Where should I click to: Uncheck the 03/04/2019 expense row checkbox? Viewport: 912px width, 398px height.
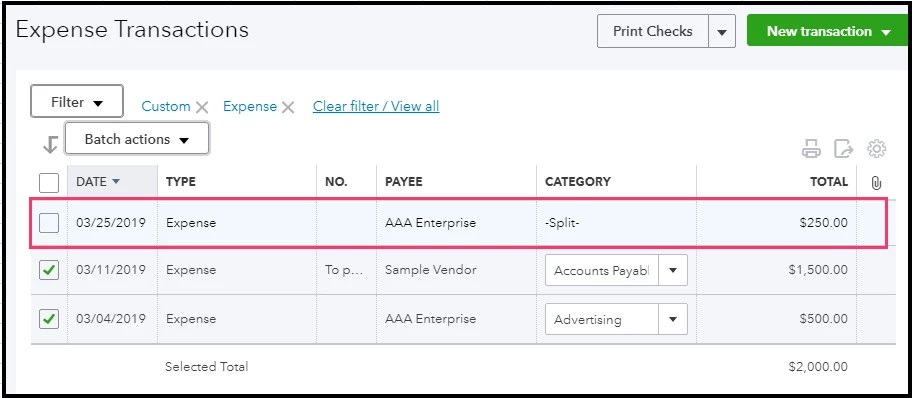[49, 319]
